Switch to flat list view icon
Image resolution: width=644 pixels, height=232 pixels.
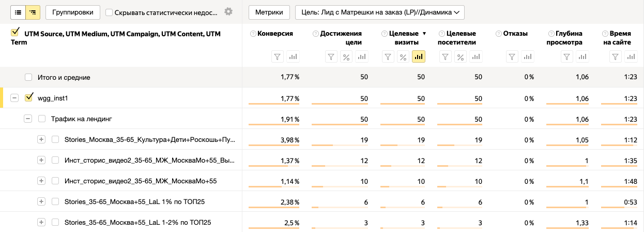[18, 12]
